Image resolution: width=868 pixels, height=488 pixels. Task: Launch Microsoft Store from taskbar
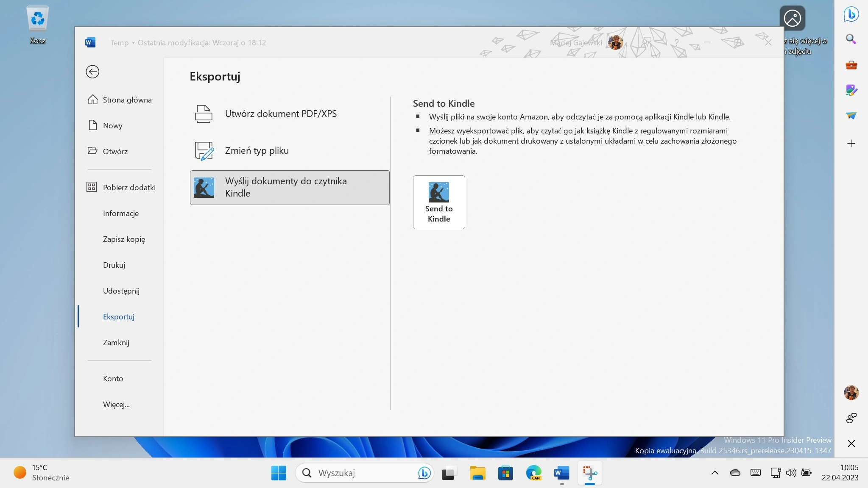point(505,473)
